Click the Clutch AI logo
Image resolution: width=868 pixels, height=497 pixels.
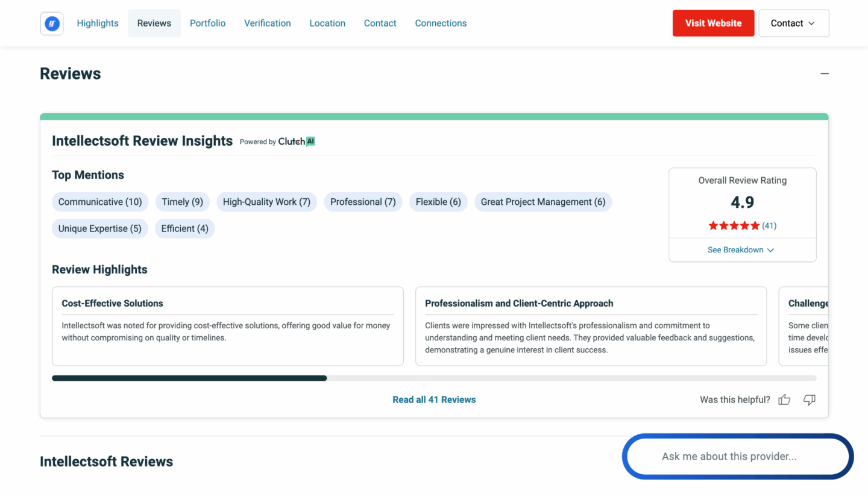click(x=297, y=142)
